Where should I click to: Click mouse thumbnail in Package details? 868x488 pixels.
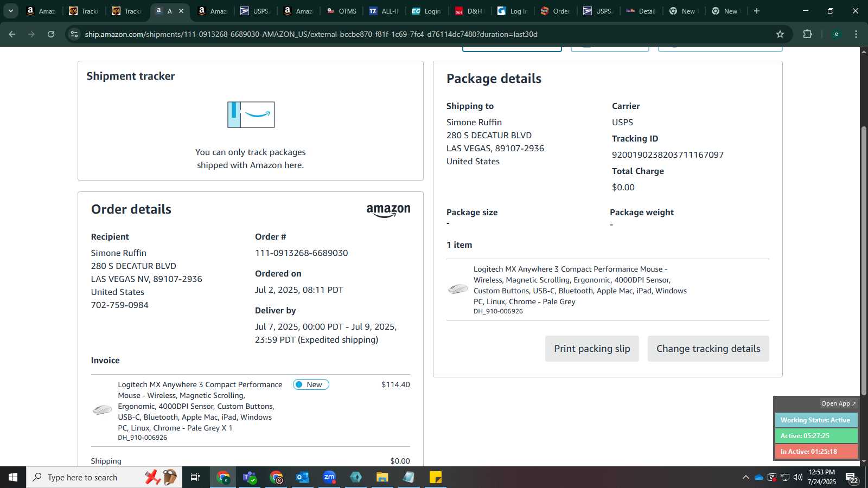pos(458,289)
